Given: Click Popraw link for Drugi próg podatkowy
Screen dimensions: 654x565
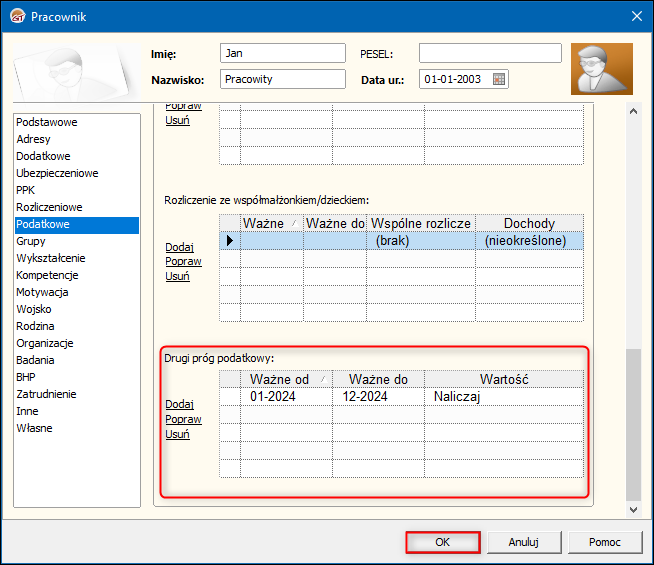Looking at the screenshot, I should [183, 419].
